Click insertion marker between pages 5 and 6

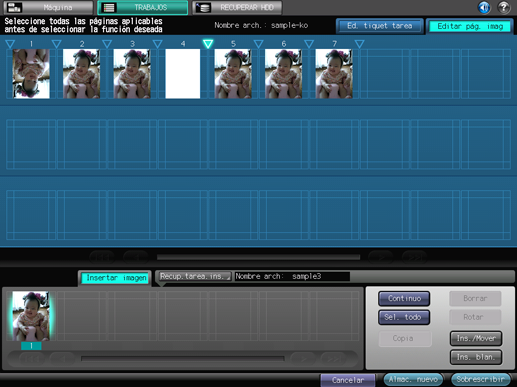(x=258, y=44)
